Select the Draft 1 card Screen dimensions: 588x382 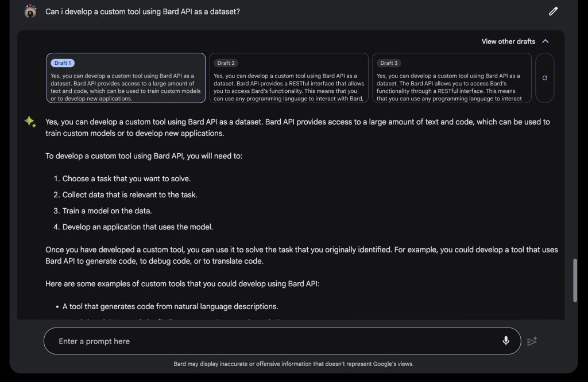(x=126, y=78)
